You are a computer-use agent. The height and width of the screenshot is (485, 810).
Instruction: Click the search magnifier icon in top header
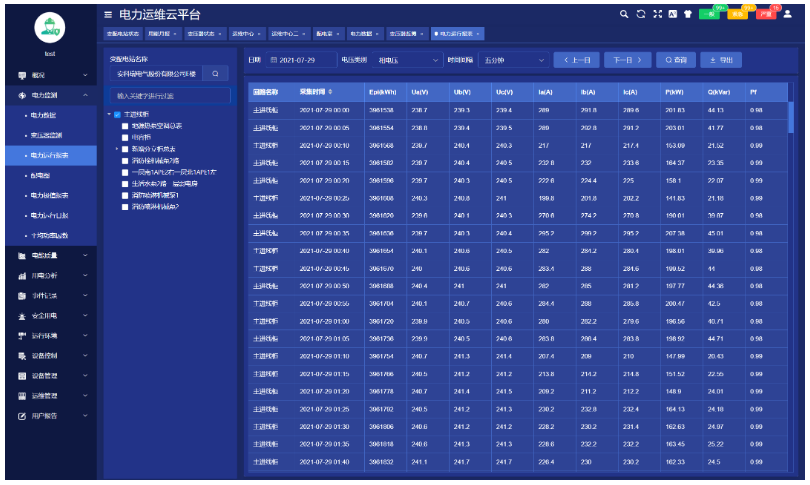[625, 15]
